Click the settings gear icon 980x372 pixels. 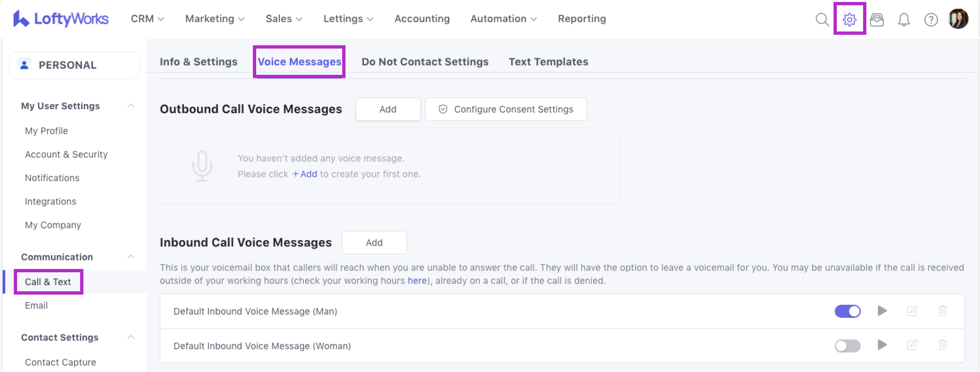coord(849,19)
